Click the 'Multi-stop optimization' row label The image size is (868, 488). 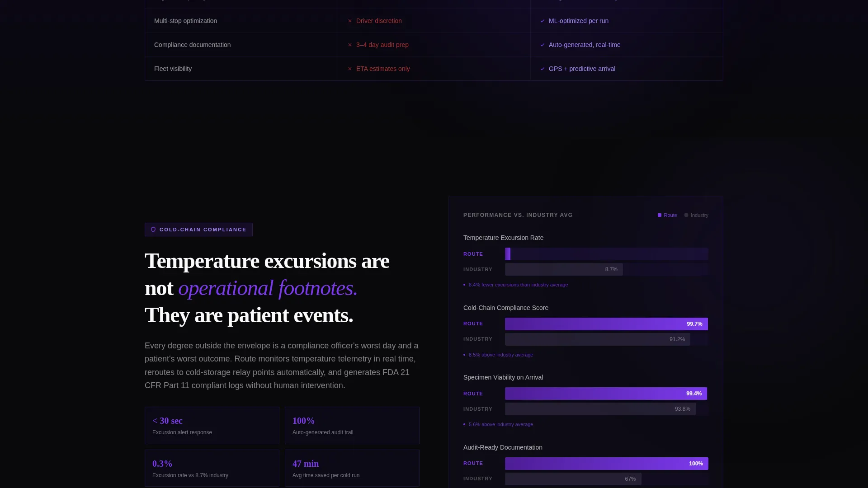tap(185, 21)
